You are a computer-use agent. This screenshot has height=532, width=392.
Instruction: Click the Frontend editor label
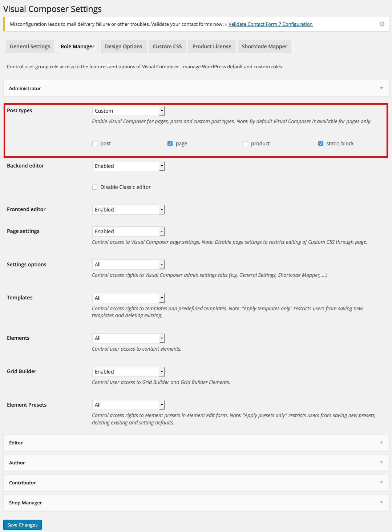(26, 209)
